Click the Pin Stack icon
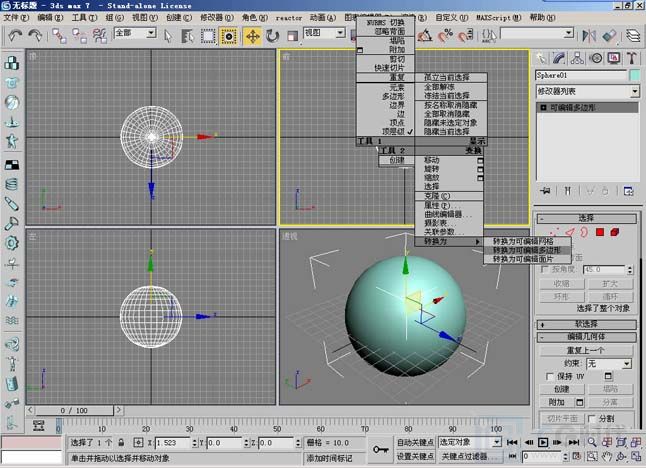 tap(545, 191)
